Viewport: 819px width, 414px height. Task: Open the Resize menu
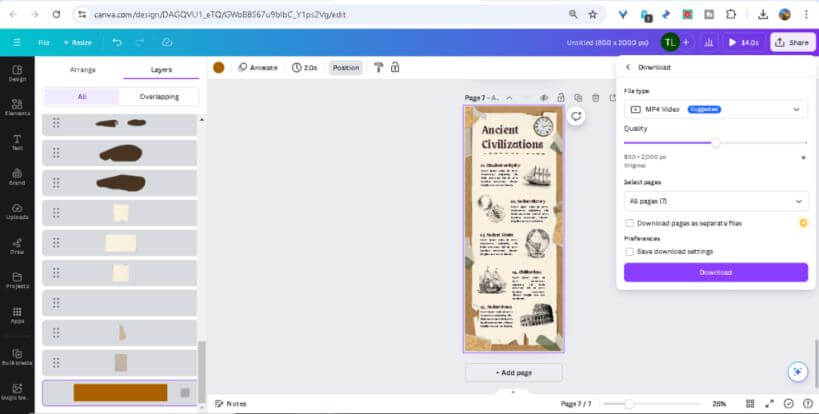click(x=77, y=42)
